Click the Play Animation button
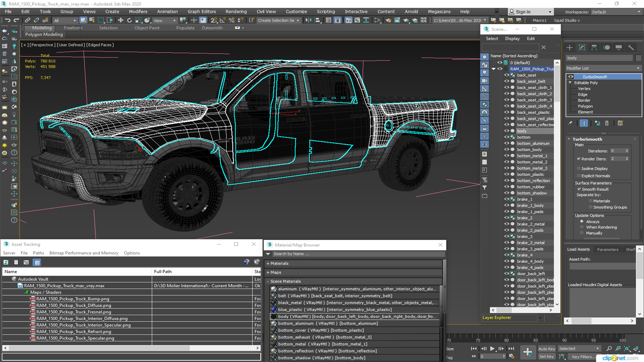Image resolution: width=644 pixels, height=362 pixels. click(492, 349)
